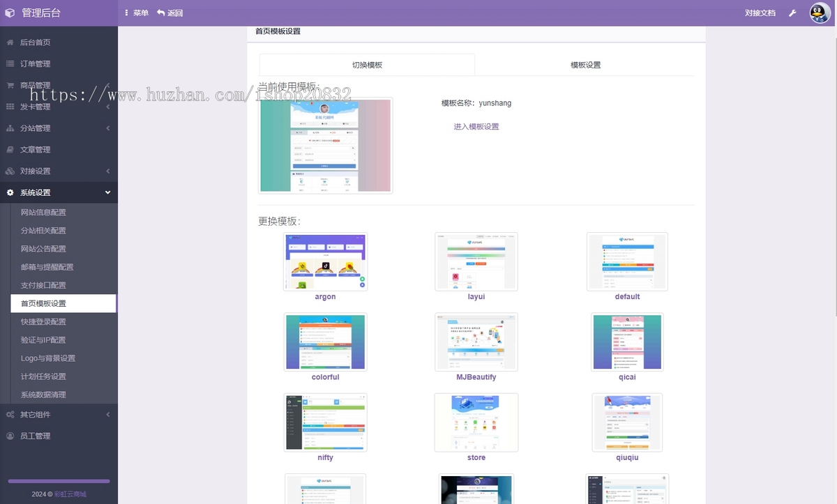The image size is (837, 504).
Task: Toggle the 菜单 dots icon
Action: click(126, 13)
